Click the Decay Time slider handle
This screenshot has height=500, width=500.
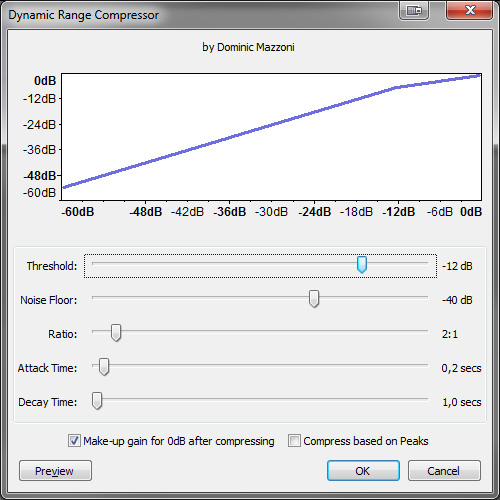(x=97, y=401)
